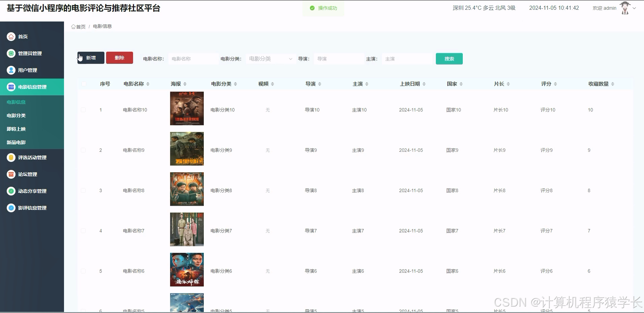Viewport: 644px width, 313px height.
Task: Check the row checkbox for 电影名称8
Action: pyautogui.click(x=83, y=190)
